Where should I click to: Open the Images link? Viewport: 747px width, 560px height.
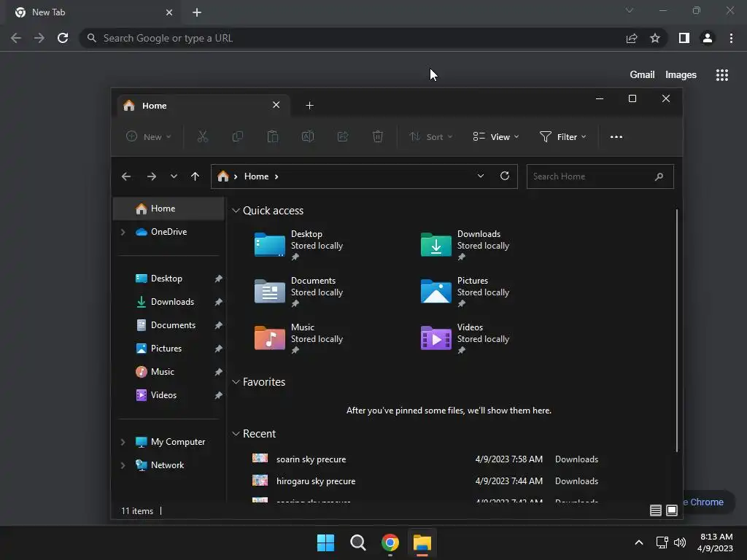coord(681,75)
